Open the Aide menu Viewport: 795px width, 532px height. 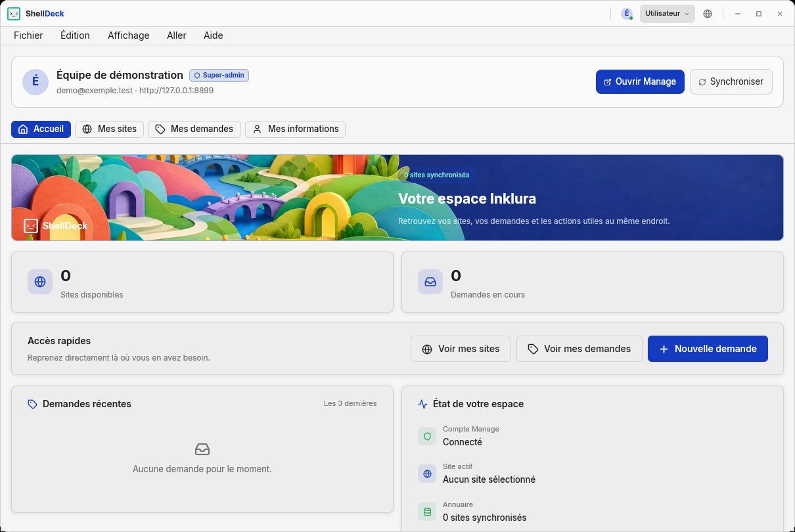point(214,35)
